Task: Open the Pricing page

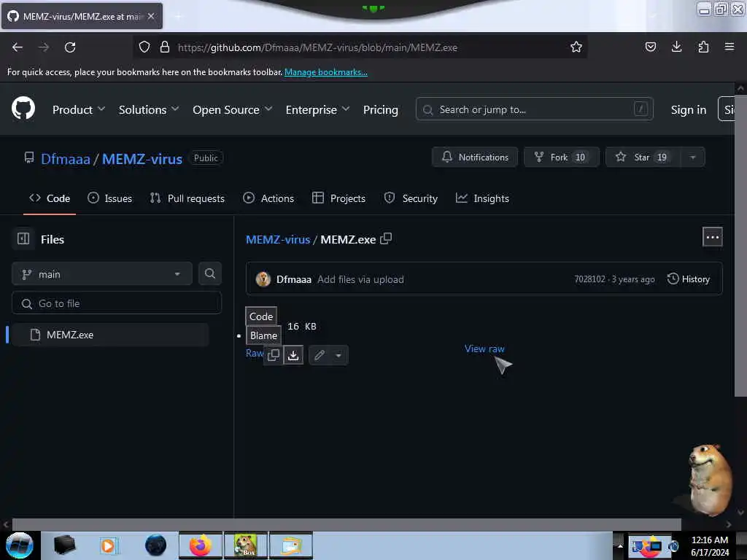Action: [x=380, y=109]
